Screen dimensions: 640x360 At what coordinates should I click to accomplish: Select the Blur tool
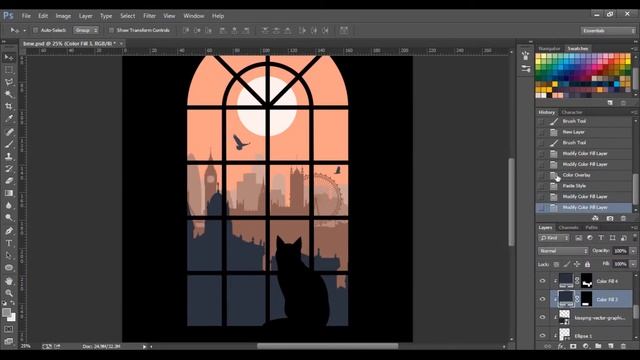[9, 205]
